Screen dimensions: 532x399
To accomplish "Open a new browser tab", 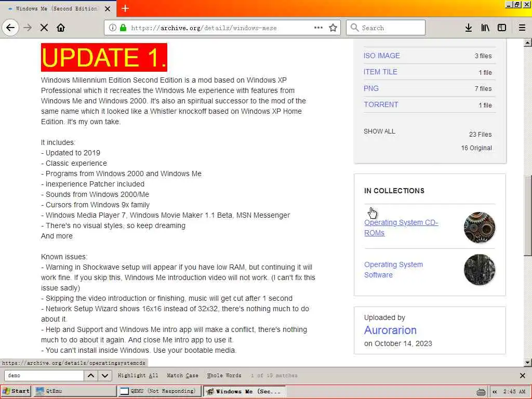I will coord(125,8).
